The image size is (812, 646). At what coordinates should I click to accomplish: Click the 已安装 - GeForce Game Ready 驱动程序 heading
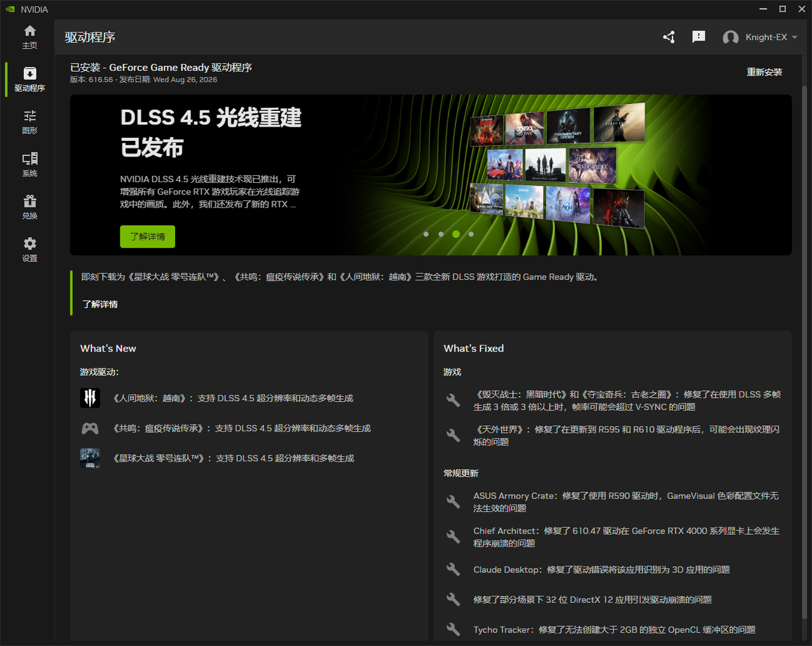click(161, 67)
